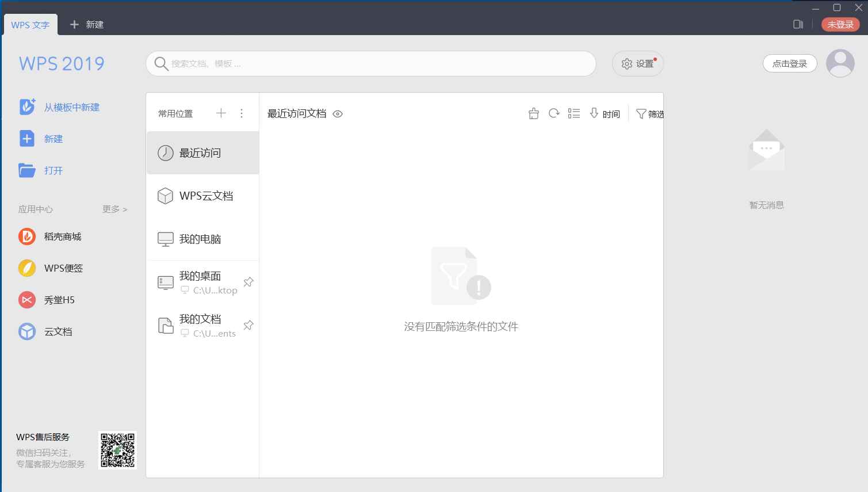The height and width of the screenshot is (492, 868).
Task: Click 没有匹配筛选条件的文件 message
Action: coord(461,326)
